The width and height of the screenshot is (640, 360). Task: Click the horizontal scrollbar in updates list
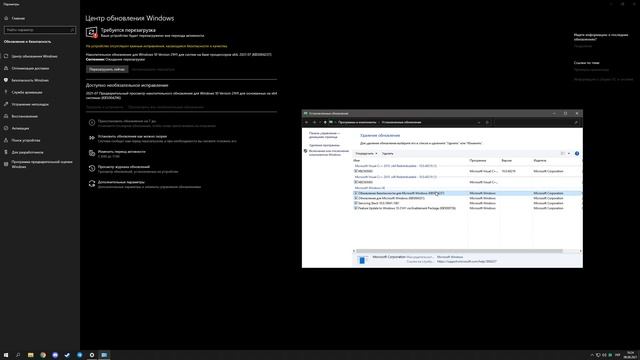coord(459,251)
